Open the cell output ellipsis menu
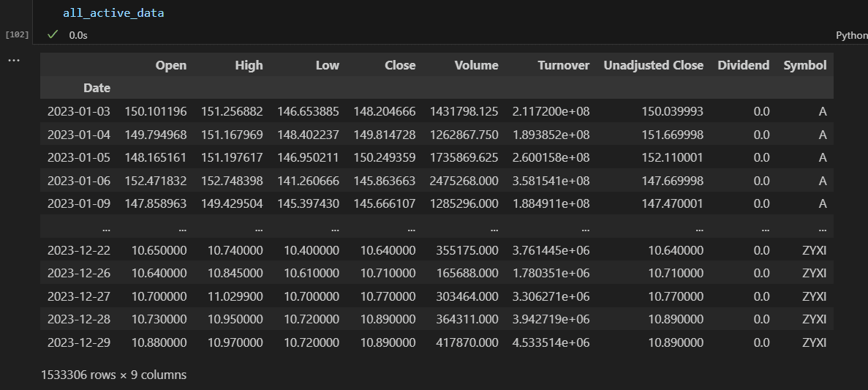The width and height of the screenshot is (868, 390). 14,60
